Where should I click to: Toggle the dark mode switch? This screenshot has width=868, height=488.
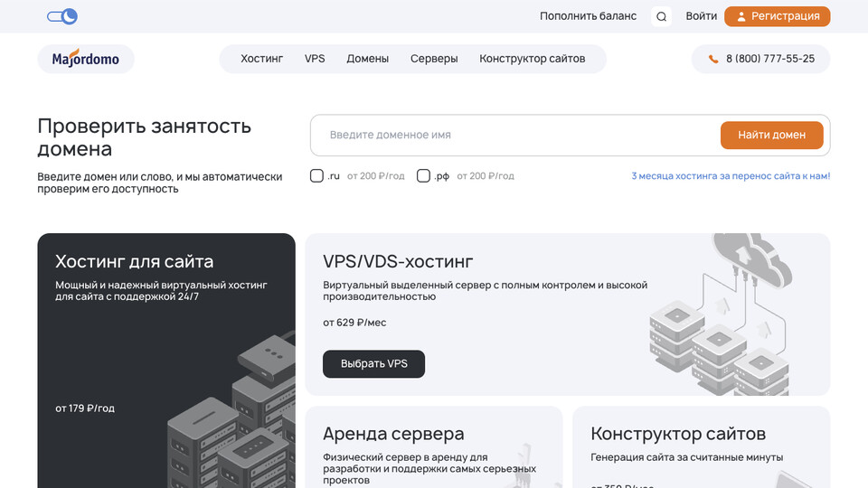point(62,16)
